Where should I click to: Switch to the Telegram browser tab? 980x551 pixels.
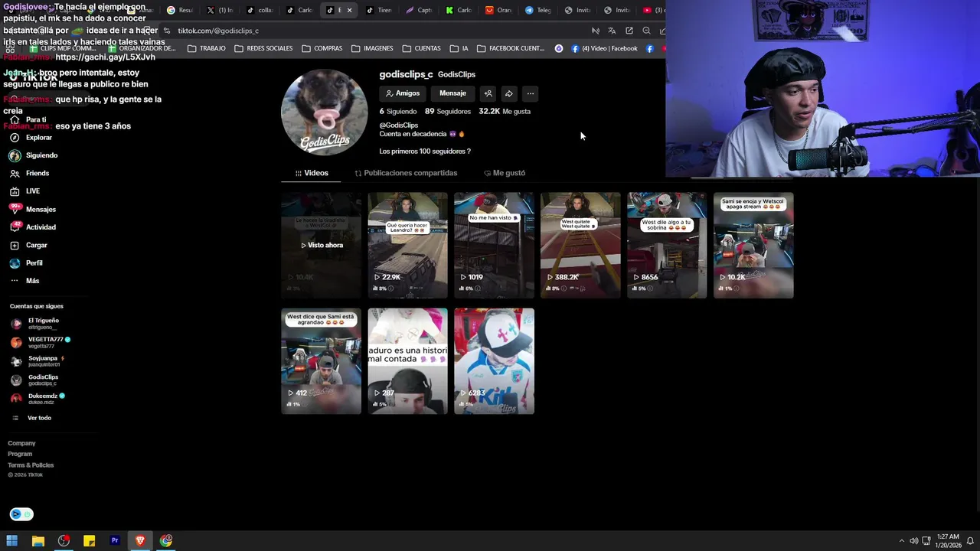coord(538,10)
